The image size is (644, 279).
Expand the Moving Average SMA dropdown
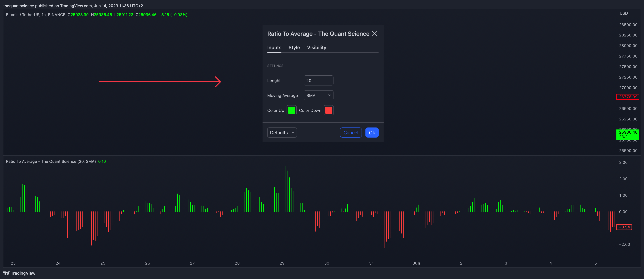(319, 95)
